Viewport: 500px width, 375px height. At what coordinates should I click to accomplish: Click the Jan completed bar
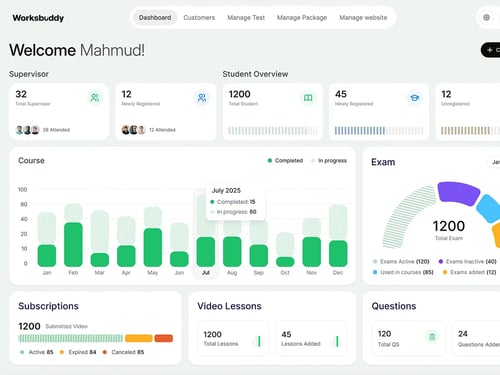point(47,256)
